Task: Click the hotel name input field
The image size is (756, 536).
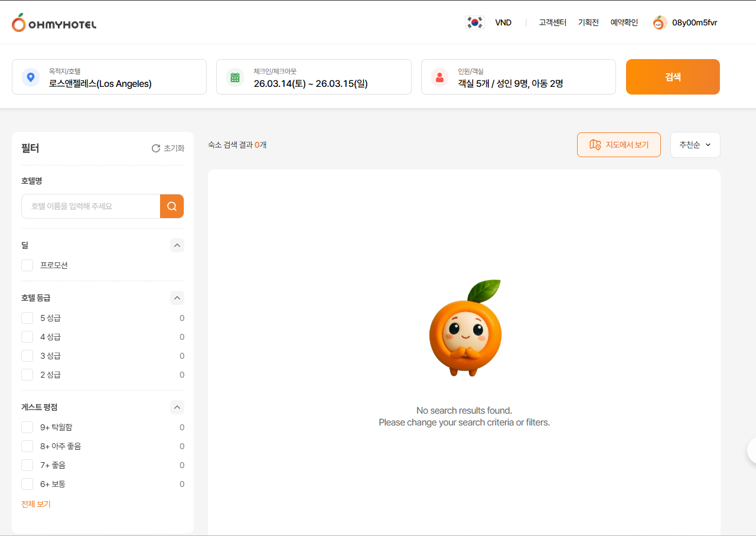Action: 91,206
